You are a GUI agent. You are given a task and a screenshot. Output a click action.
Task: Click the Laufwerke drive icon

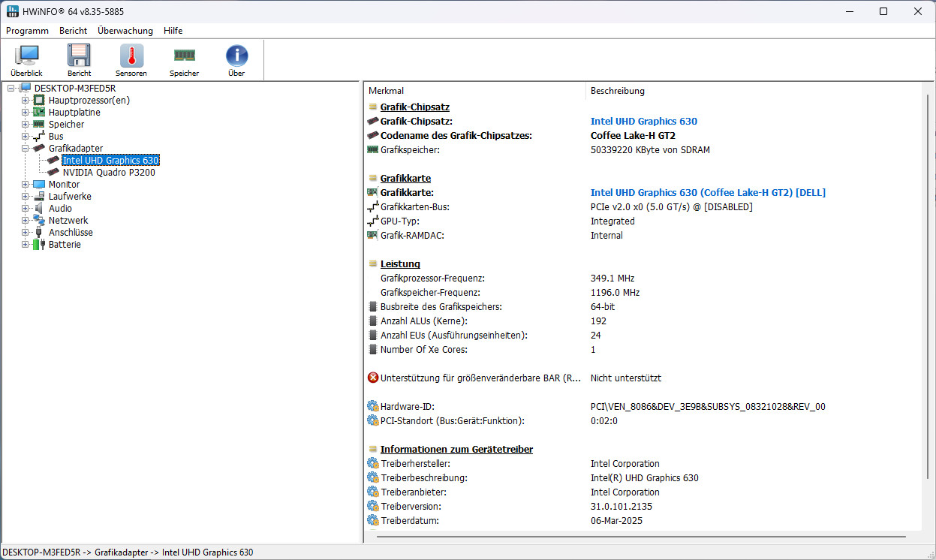point(39,197)
